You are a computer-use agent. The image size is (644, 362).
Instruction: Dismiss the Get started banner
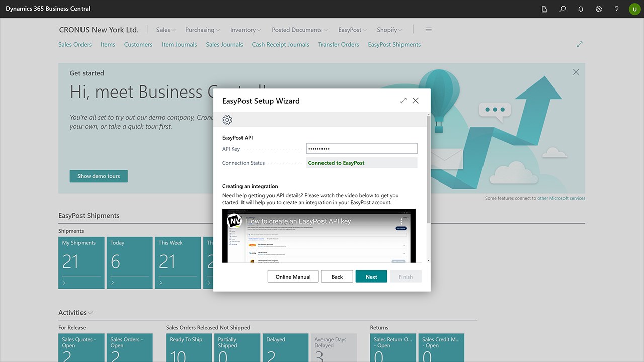(x=576, y=72)
